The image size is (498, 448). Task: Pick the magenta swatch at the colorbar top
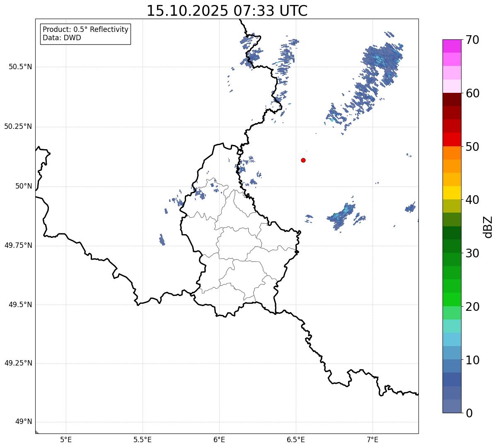[452, 46]
